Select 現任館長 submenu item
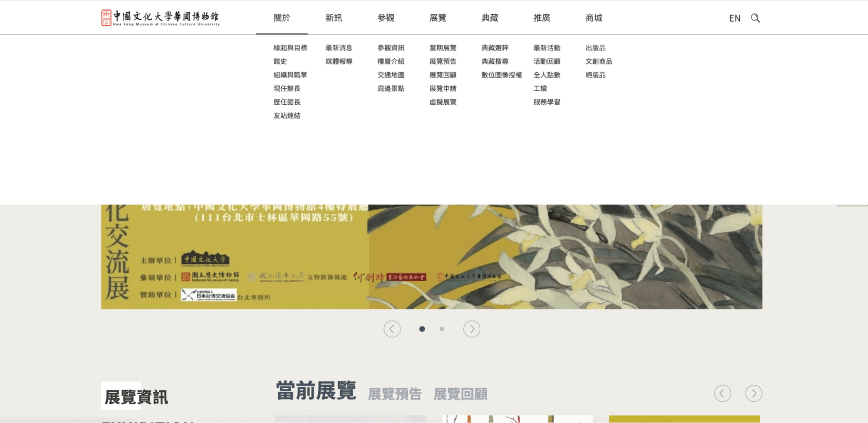The height and width of the screenshot is (423, 868). [x=287, y=88]
